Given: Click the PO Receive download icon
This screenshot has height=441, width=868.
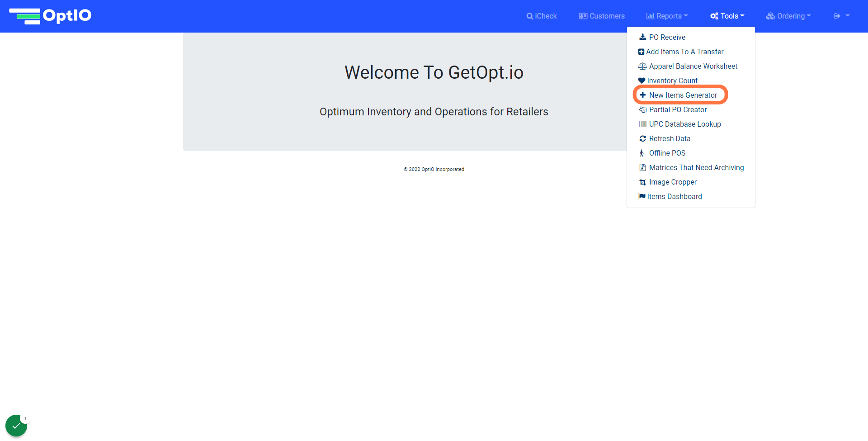Looking at the screenshot, I should coord(642,37).
